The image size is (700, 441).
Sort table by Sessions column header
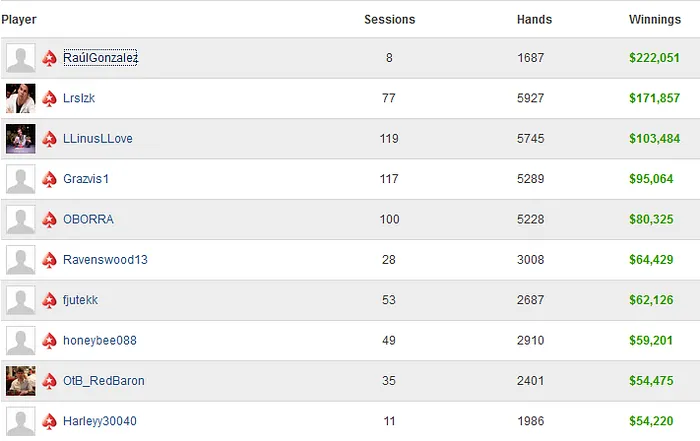tap(389, 19)
